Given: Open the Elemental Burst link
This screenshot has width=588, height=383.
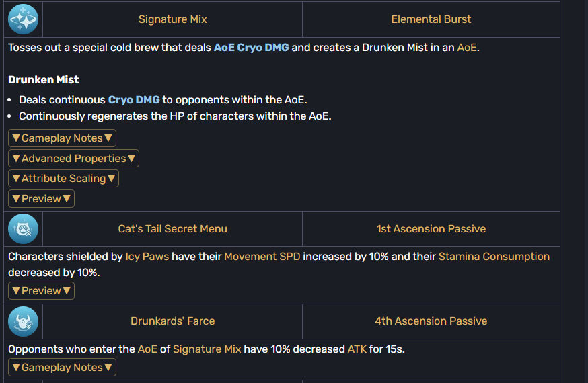Looking at the screenshot, I should click(431, 19).
